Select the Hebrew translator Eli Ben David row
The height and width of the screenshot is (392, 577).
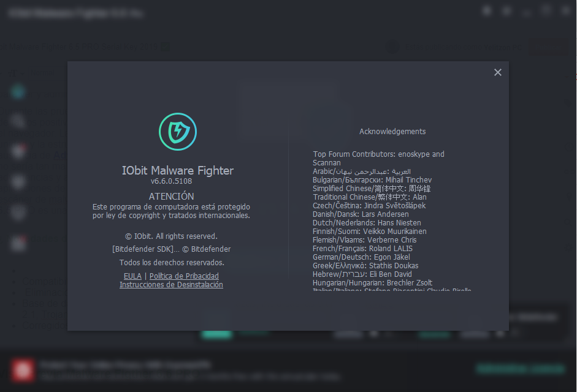(362, 274)
